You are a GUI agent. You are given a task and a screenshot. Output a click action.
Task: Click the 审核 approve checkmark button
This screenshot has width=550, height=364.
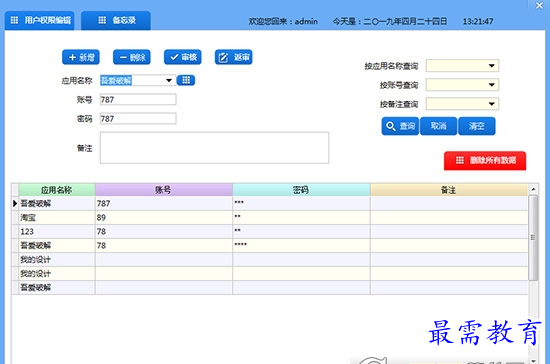point(182,57)
